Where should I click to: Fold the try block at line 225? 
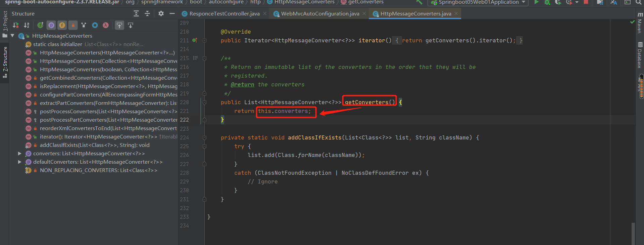(204, 146)
